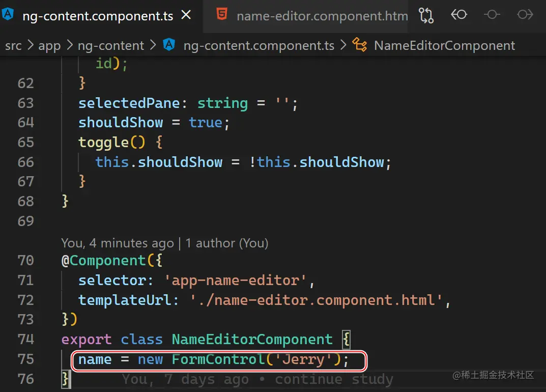Click the previous change navigation icon

(459, 15)
